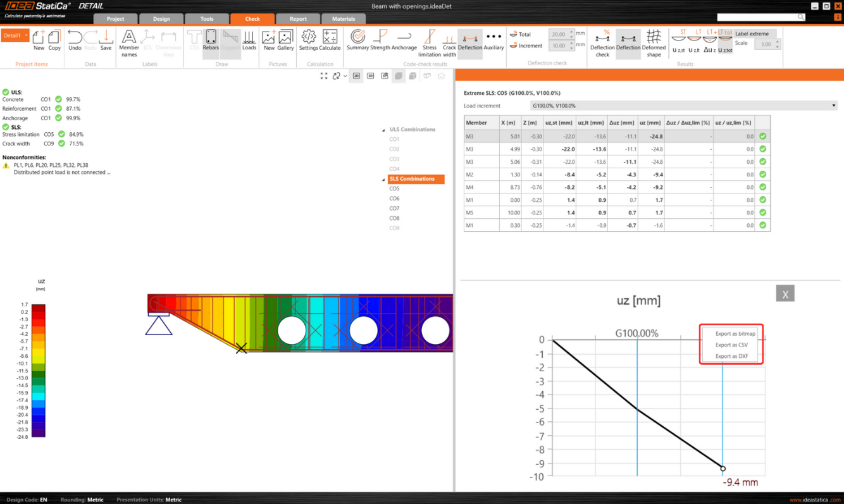Select combination CO7 under SLS Combinations
Screen dimensions: 844x504
coord(394,208)
